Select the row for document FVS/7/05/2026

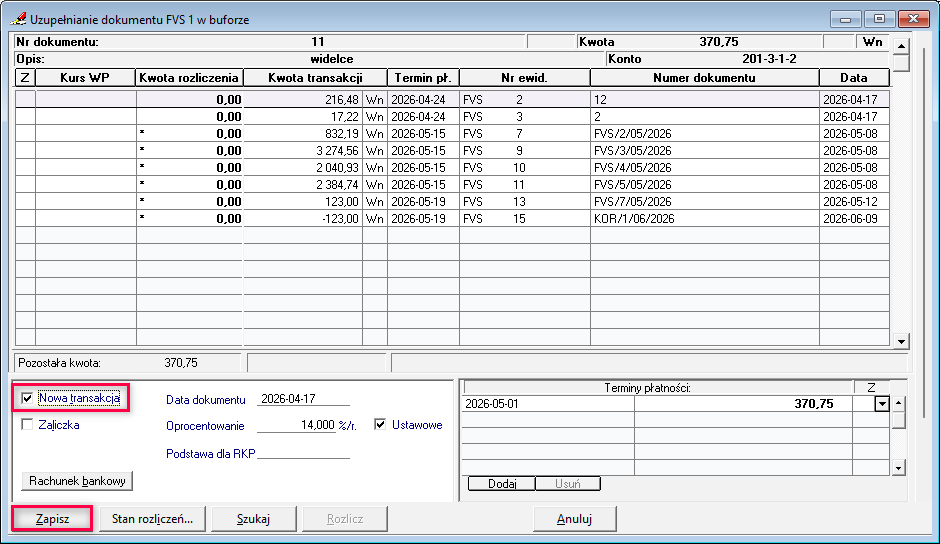pyautogui.click(x=452, y=202)
